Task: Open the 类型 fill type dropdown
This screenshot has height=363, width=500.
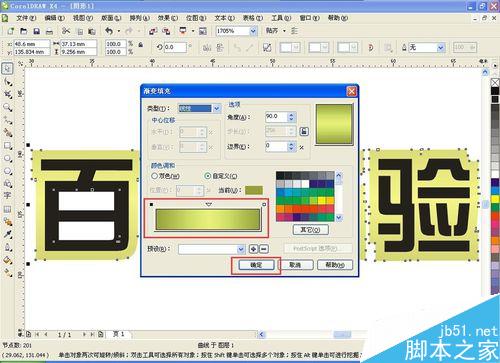Action: (x=217, y=108)
